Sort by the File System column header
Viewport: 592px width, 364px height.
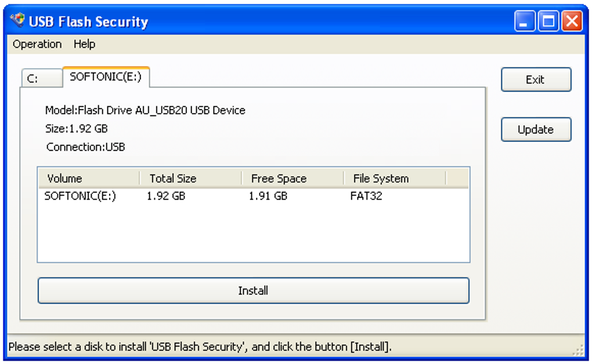(395, 179)
